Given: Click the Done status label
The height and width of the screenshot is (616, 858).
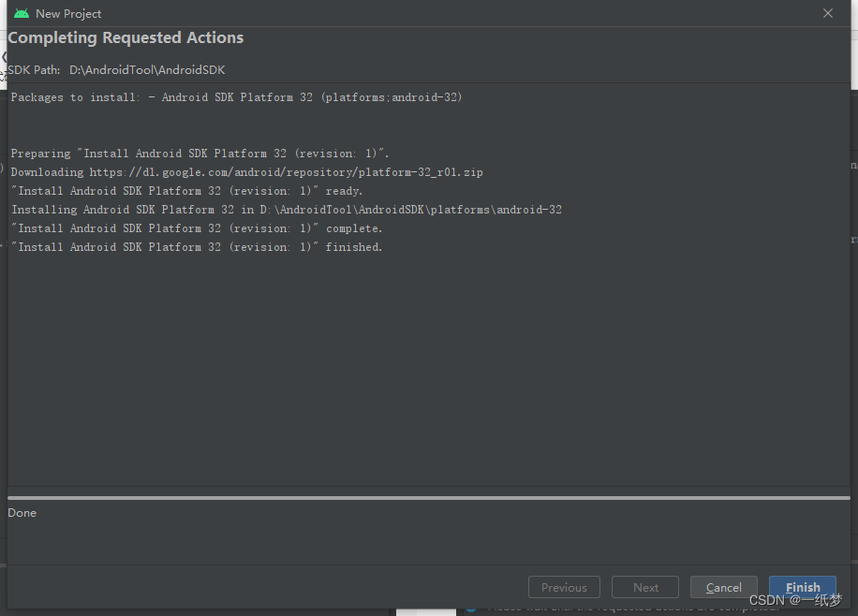Looking at the screenshot, I should click(22, 513).
